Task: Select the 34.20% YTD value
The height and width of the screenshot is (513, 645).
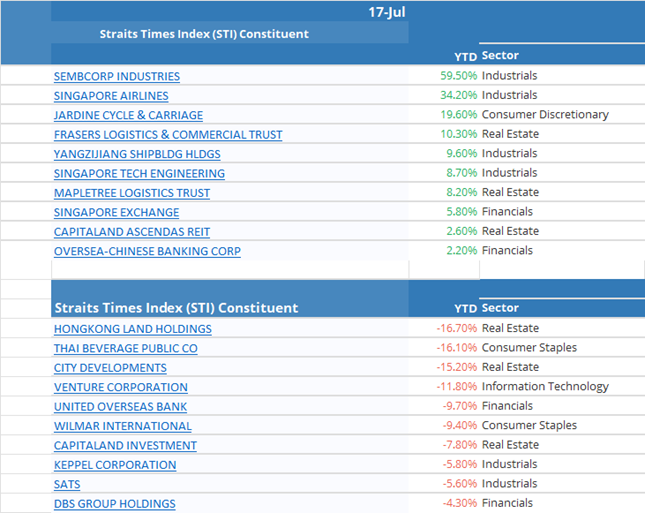Action: [459, 95]
